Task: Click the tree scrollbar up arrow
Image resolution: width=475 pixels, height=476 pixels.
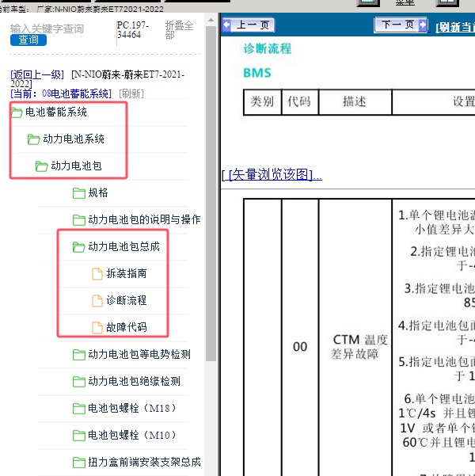Action: click(211, 21)
